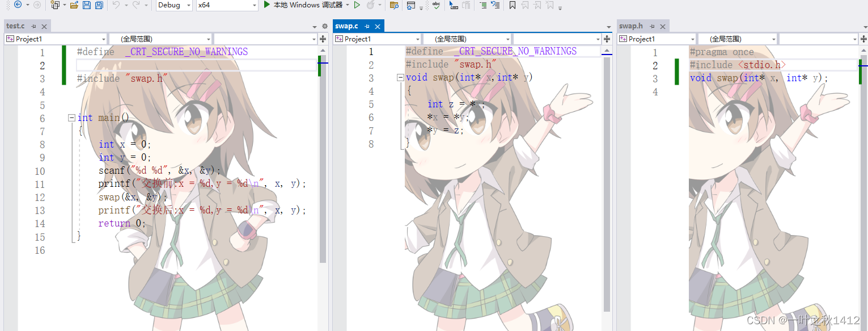Click the next bookmark icon
The height and width of the screenshot is (331, 868).
pyautogui.click(x=537, y=5)
